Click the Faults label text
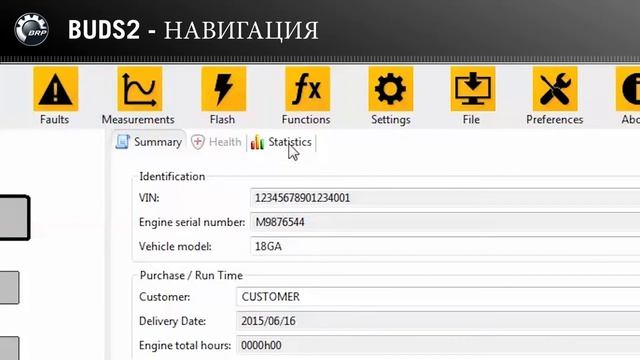 pos(54,120)
